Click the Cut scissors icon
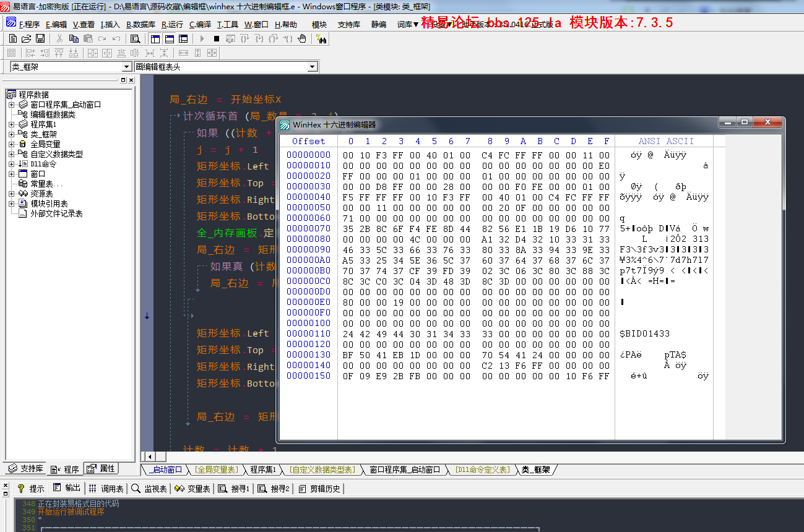Image resolution: width=804 pixels, height=532 pixels. pyautogui.click(x=59, y=38)
